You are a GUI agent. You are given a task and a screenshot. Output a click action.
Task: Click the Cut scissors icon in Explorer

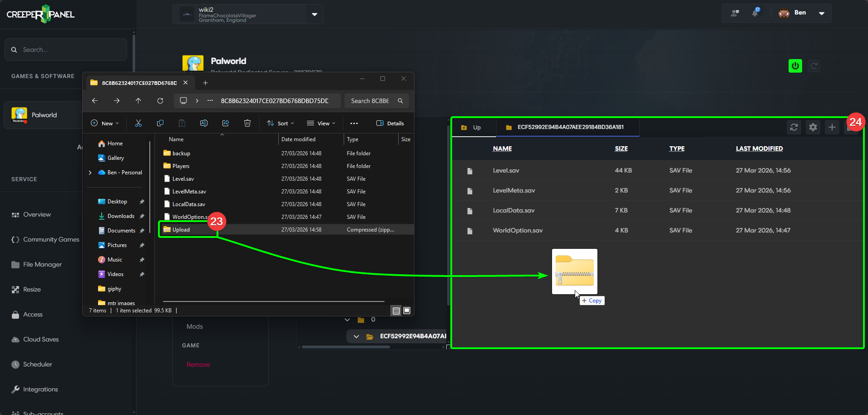[x=138, y=123]
